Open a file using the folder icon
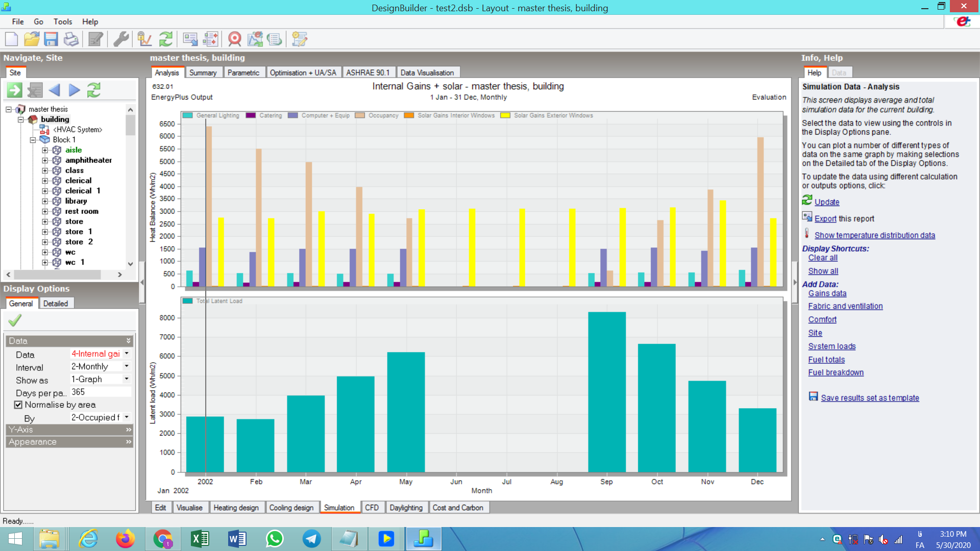 point(31,39)
